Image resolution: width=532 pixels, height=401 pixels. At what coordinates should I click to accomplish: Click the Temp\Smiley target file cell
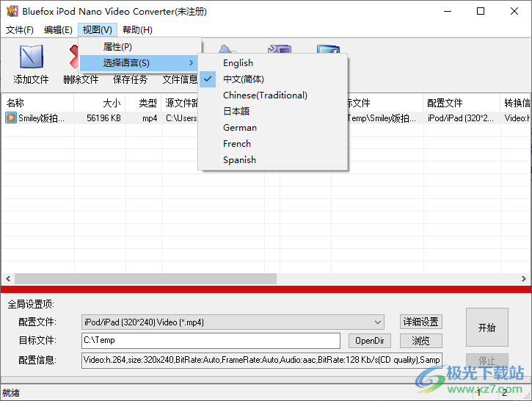tap(382, 118)
